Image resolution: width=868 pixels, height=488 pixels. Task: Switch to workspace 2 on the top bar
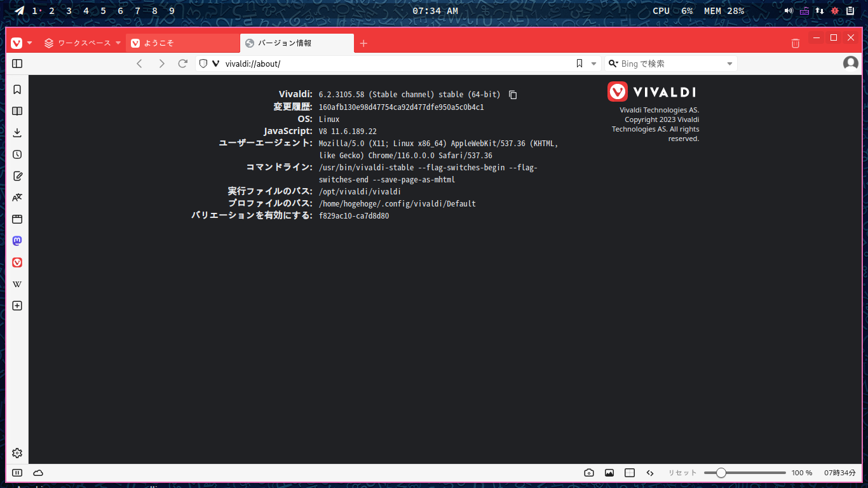(51, 11)
